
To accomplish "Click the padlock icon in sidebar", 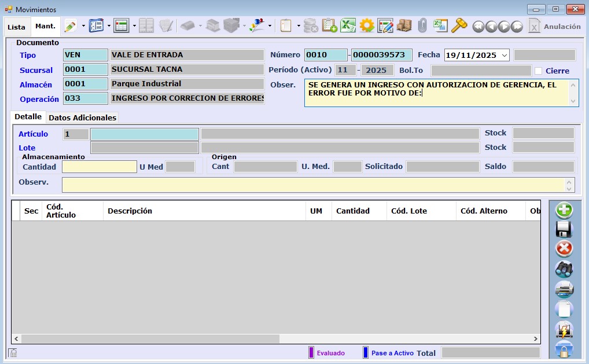I will click(564, 349).
